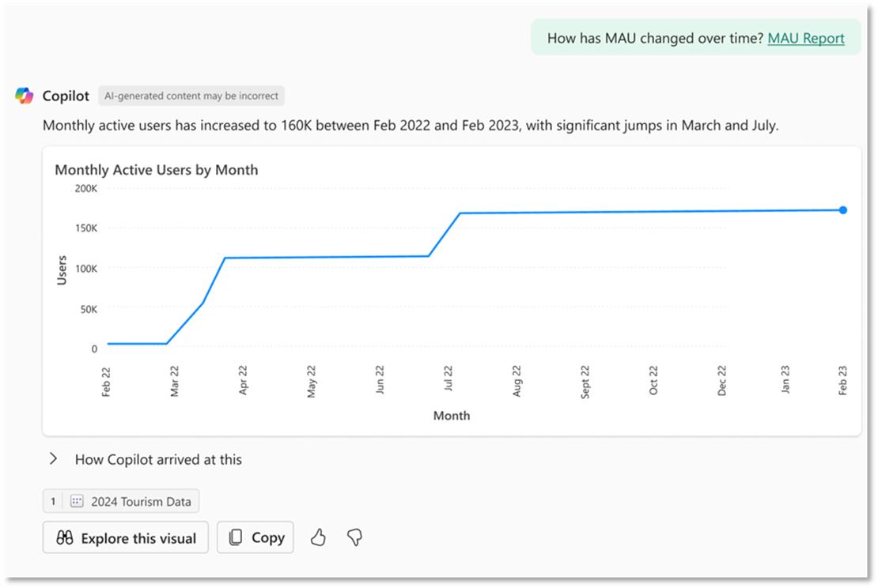Click the binoculars icon on Explore button

[x=64, y=537]
